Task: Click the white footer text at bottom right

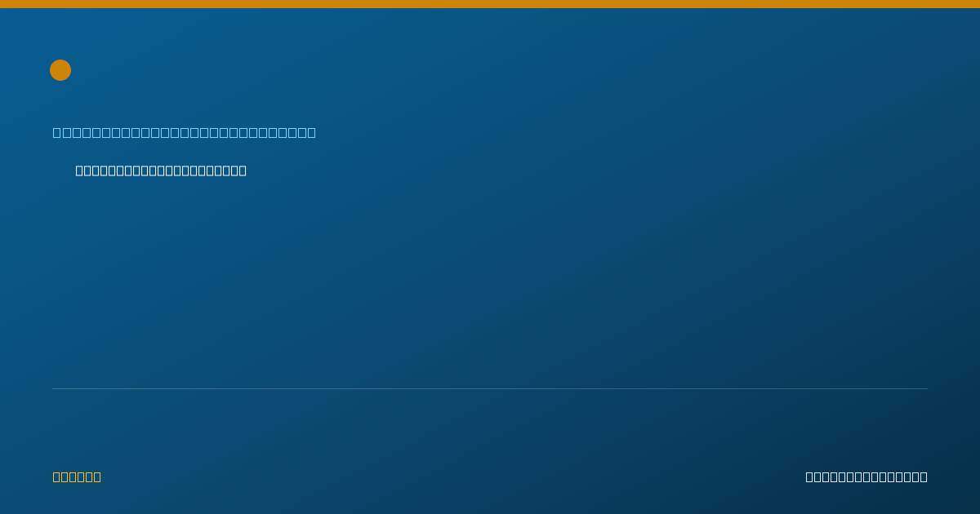Action: pos(866,476)
